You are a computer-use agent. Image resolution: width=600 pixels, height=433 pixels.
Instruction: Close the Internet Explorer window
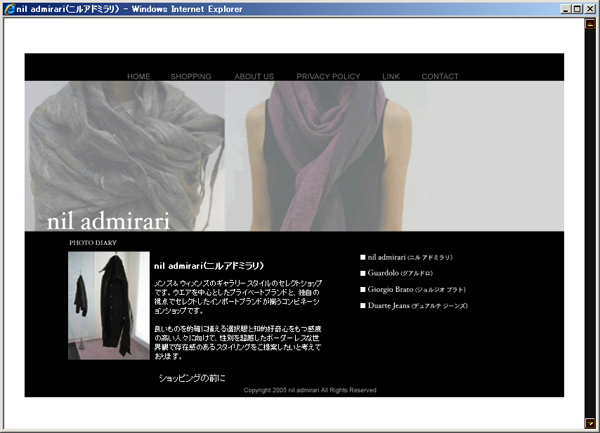590,9
